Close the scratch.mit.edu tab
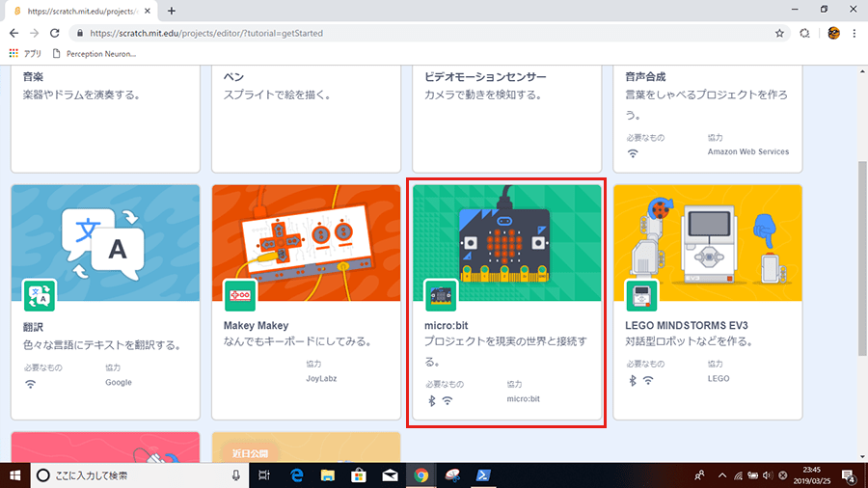 point(148,11)
